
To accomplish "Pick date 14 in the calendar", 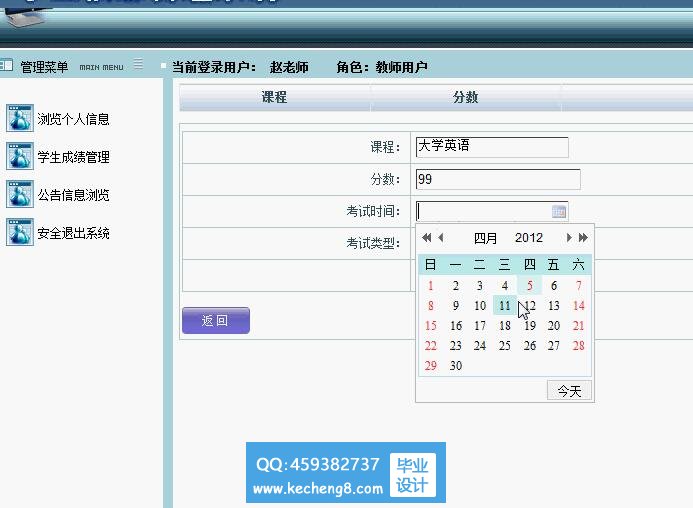I will [579, 306].
